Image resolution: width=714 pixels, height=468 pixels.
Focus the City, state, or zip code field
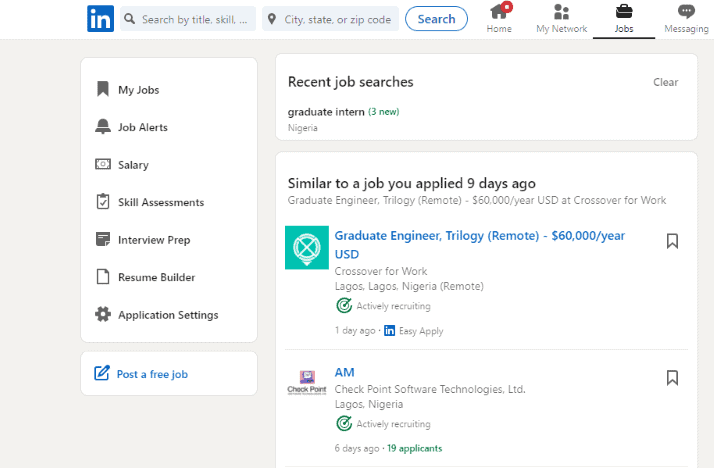[x=331, y=19]
